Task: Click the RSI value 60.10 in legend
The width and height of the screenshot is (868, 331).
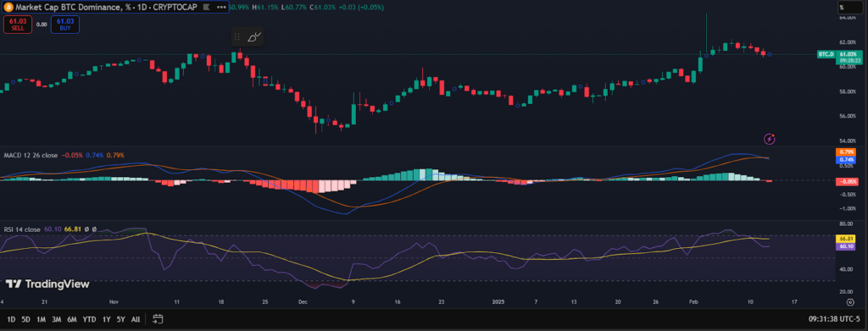Action: (x=52, y=229)
